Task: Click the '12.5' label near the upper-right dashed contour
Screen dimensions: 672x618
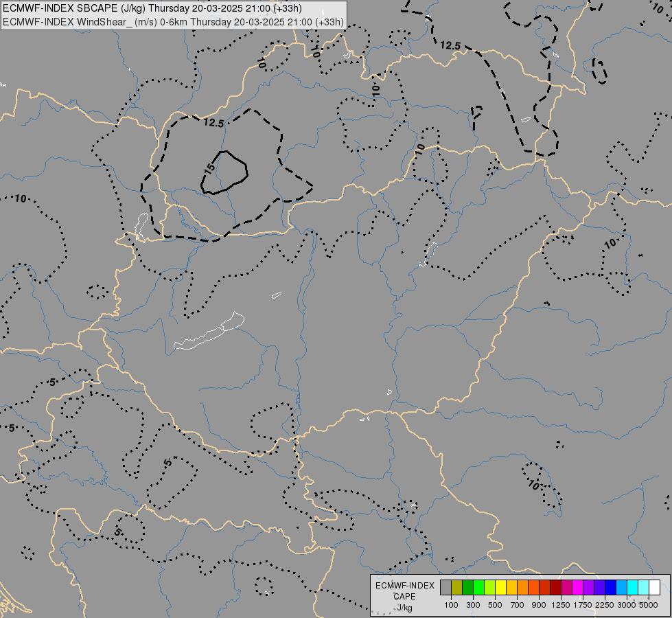Action: (450, 45)
